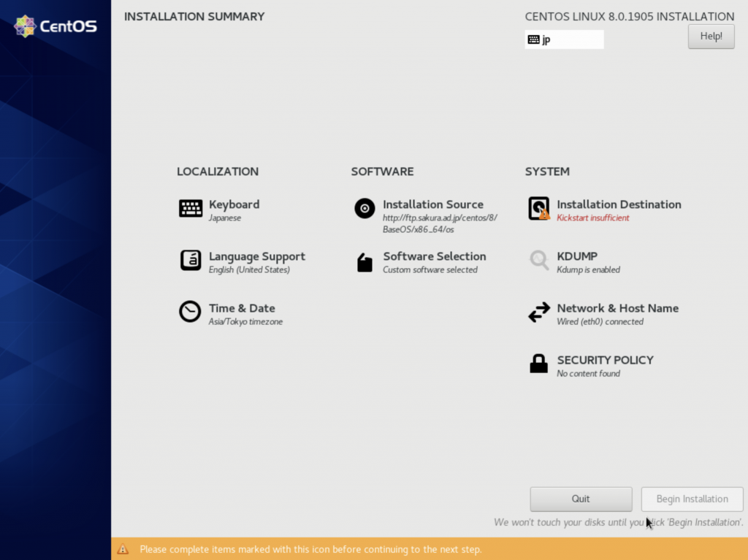Click the CentOS logo
The height and width of the screenshot is (560, 748).
[x=56, y=26]
